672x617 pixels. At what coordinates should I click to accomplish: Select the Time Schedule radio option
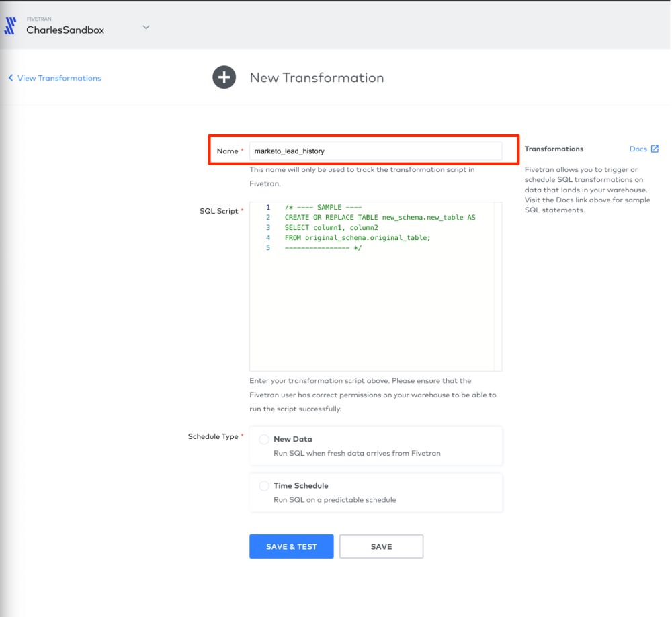[264, 486]
